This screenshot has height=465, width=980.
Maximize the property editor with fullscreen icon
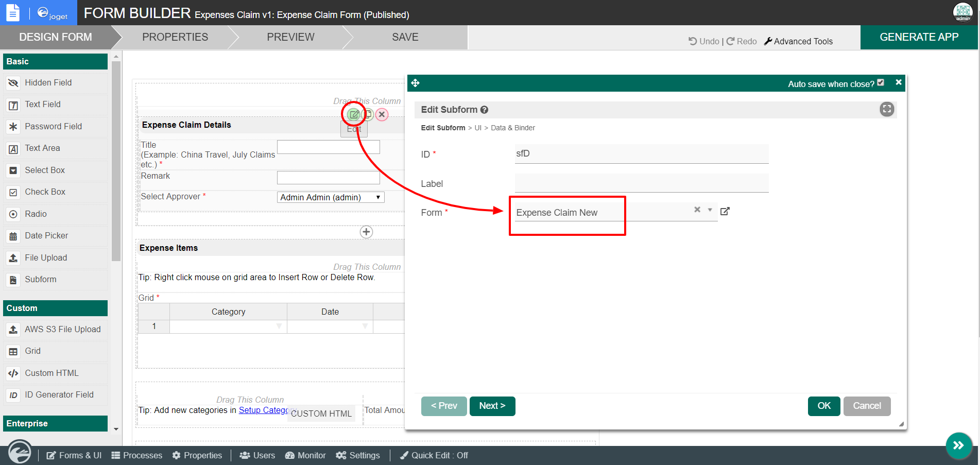(x=887, y=109)
